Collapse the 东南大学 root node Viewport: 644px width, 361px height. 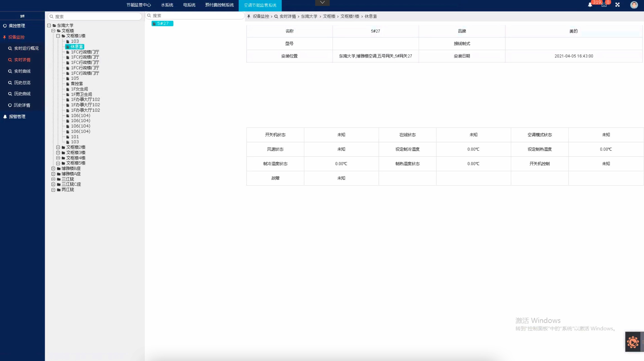tap(49, 25)
